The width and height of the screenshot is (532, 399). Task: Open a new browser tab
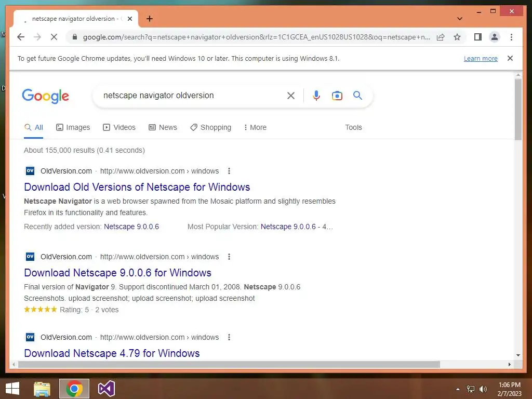click(x=149, y=19)
